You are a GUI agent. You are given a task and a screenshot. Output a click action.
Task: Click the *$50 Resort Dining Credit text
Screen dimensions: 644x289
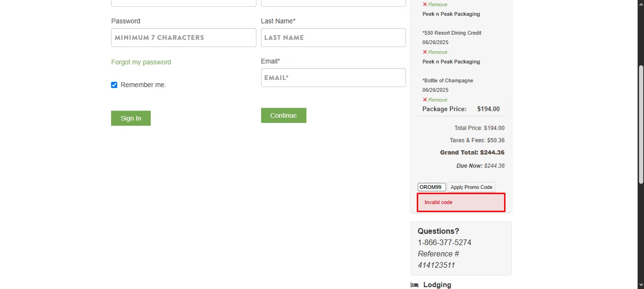pyautogui.click(x=452, y=33)
